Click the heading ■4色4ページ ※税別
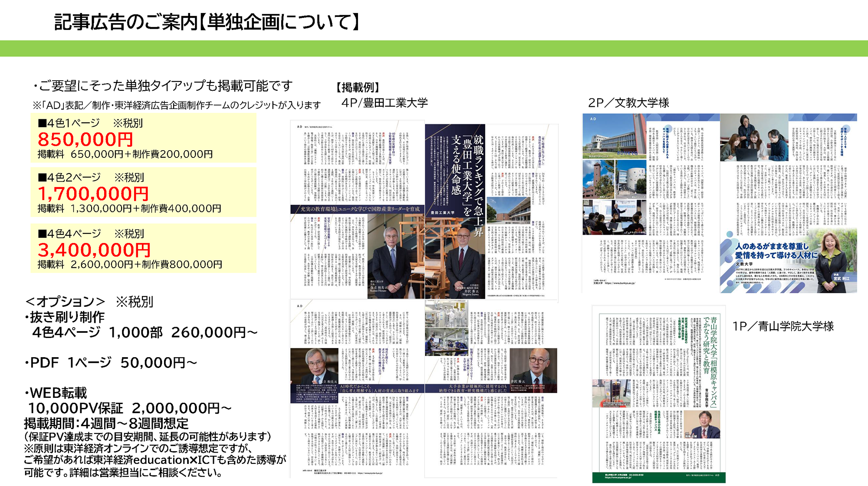 [x=91, y=234]
